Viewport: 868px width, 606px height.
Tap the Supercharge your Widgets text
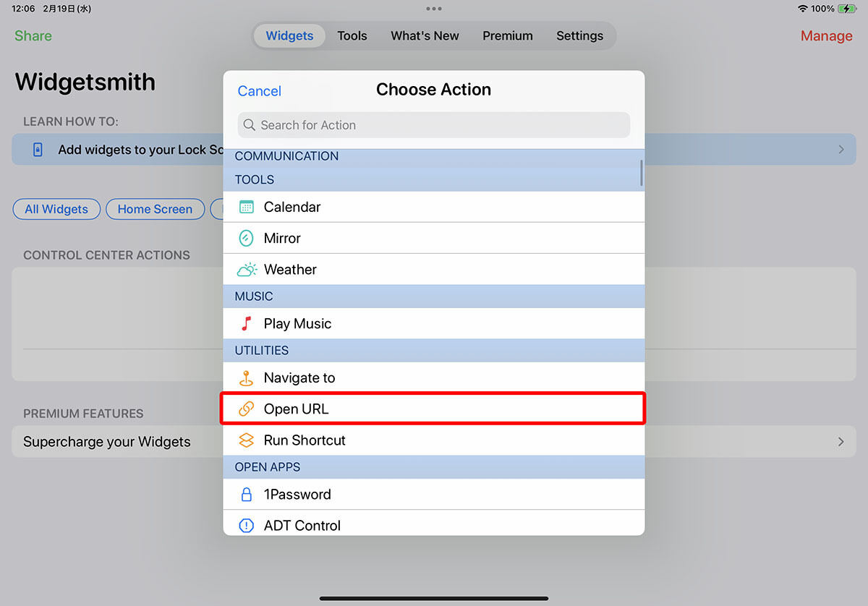click(107, 442)
